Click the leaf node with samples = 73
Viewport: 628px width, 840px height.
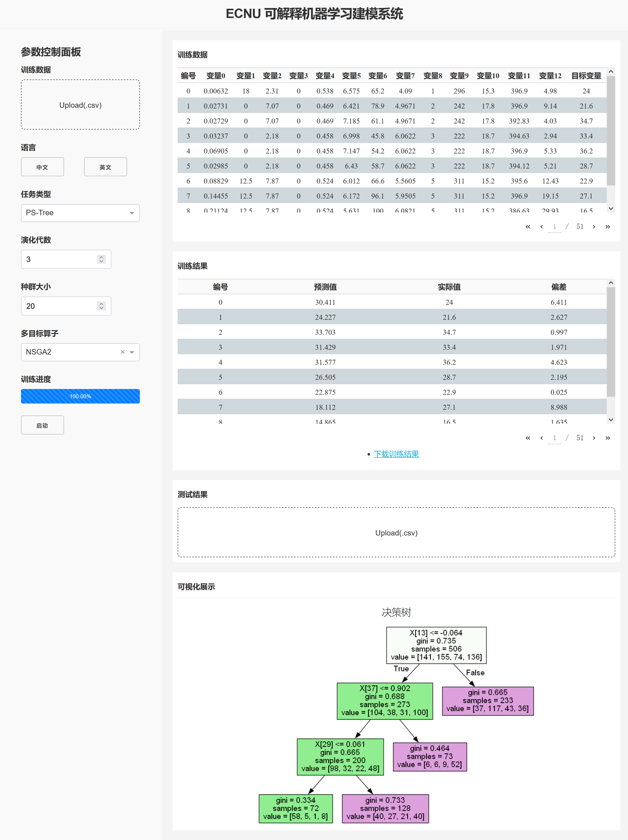point(430,757)
